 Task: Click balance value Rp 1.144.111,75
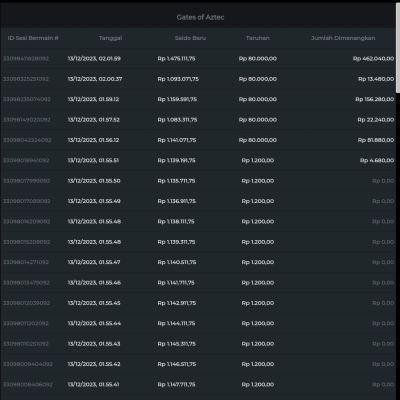point(176,323)
